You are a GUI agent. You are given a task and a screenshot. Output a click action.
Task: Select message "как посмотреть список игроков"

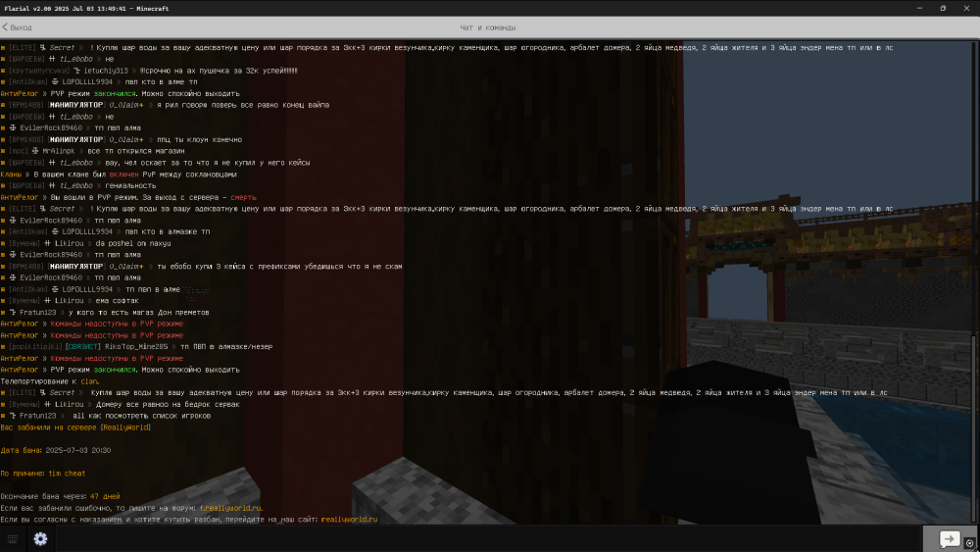point(106,416)
